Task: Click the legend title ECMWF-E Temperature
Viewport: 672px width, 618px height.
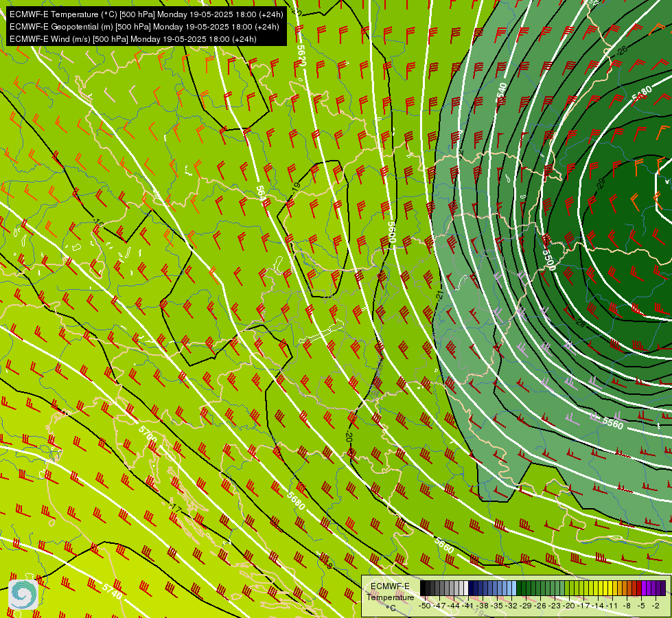Action: tap(390, 592)
